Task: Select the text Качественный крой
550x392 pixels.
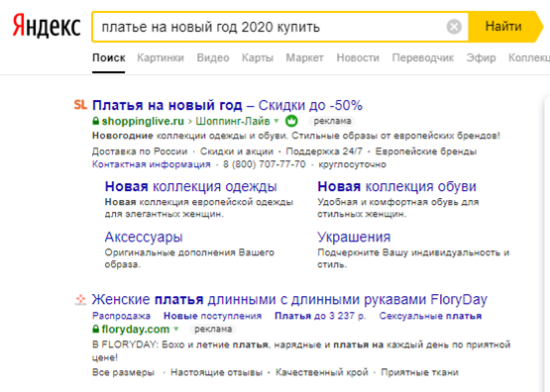Action: (322, 372)
